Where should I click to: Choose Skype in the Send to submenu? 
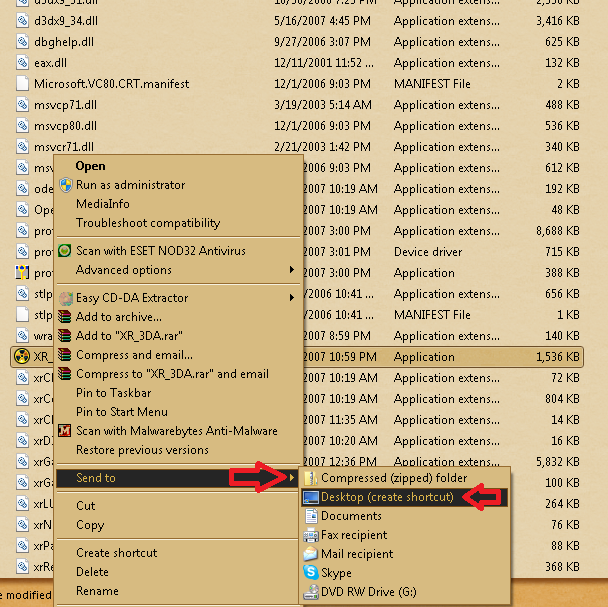click(x=336, y=573)
